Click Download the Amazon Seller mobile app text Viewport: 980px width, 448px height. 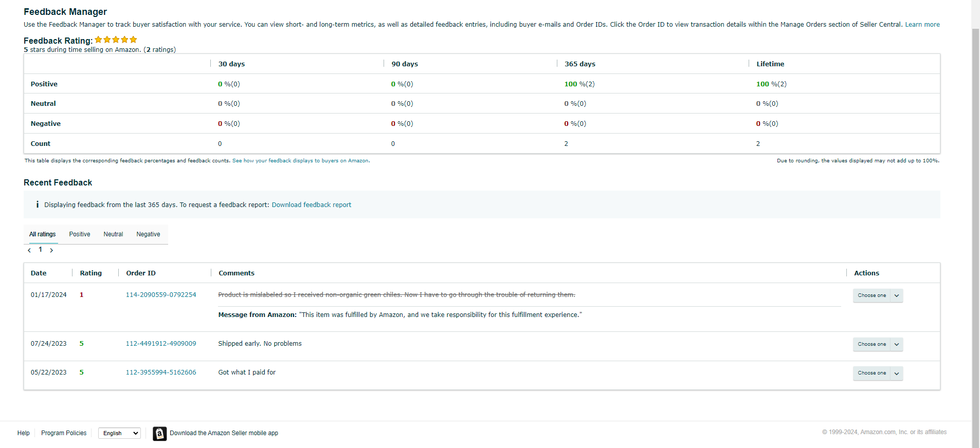[224, 433]
